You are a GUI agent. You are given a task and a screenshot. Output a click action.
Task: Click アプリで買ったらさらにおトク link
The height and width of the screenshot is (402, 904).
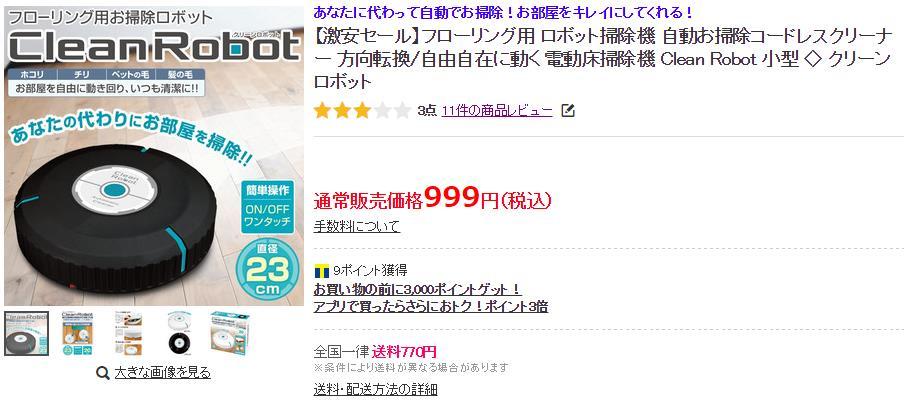(431, 306)
